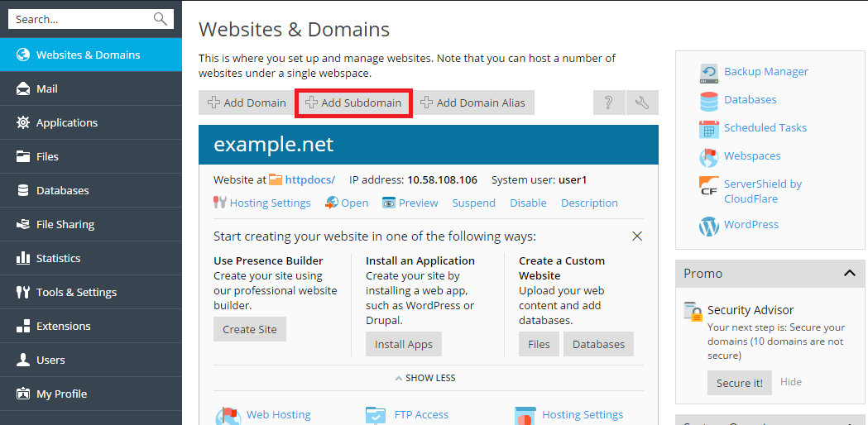Click the Suspend link for example.net
Image resolution: width=868 pixels, height=425 pixels.
point(473,203)
